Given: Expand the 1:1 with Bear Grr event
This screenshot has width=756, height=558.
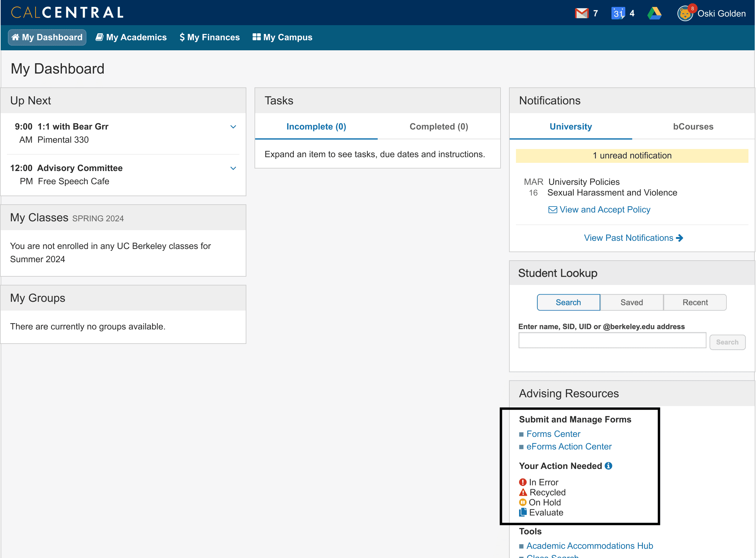Looking at the screenshot, I should [x=233, y=127].
